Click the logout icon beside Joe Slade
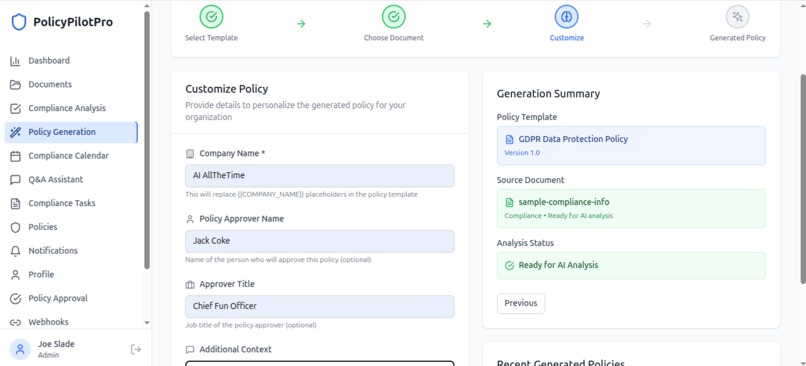Image resolution: width=806 pixels, height=366 pixels. click(x=136, y=350)
